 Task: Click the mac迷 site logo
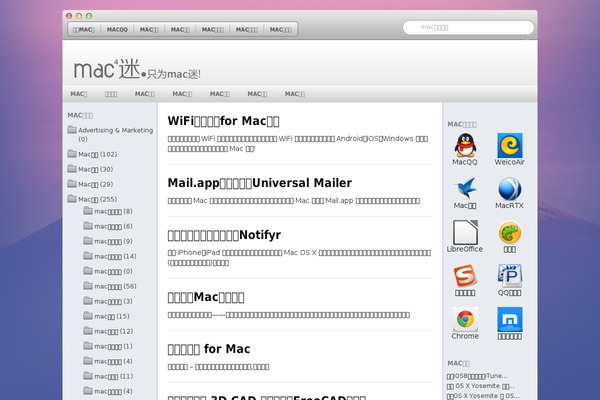137,69
